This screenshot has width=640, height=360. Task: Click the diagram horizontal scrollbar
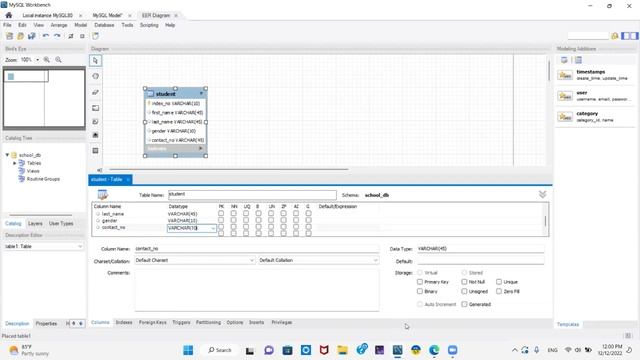pos(229,169)
